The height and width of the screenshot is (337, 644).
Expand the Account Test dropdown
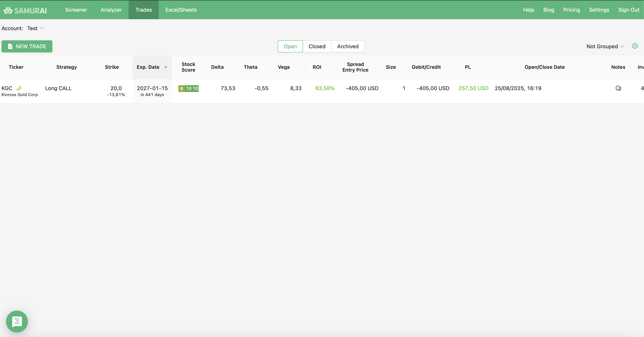point(35,28)
